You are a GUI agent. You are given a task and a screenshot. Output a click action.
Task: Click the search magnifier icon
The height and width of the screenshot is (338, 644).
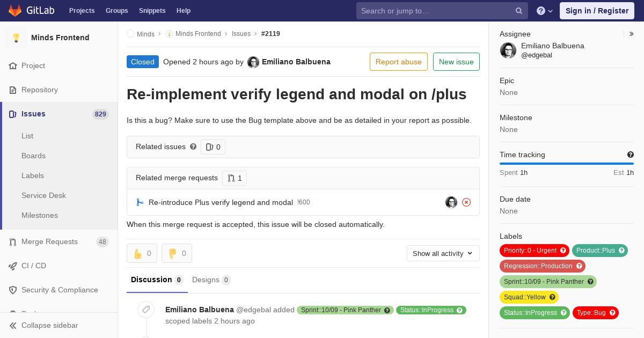(x=519, y=11)
